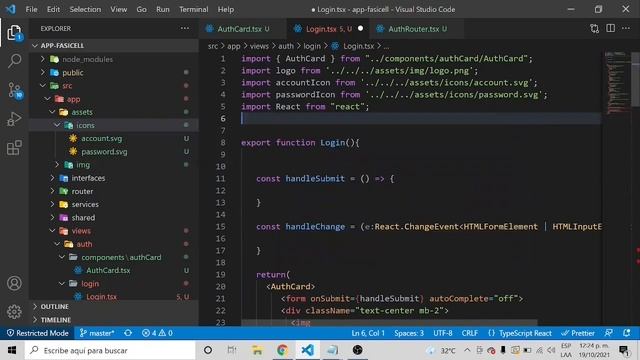Open the Windows action center icon
The width and height of the screenshot is (640, 360).
pyautogui.click(x=624, y=350)
